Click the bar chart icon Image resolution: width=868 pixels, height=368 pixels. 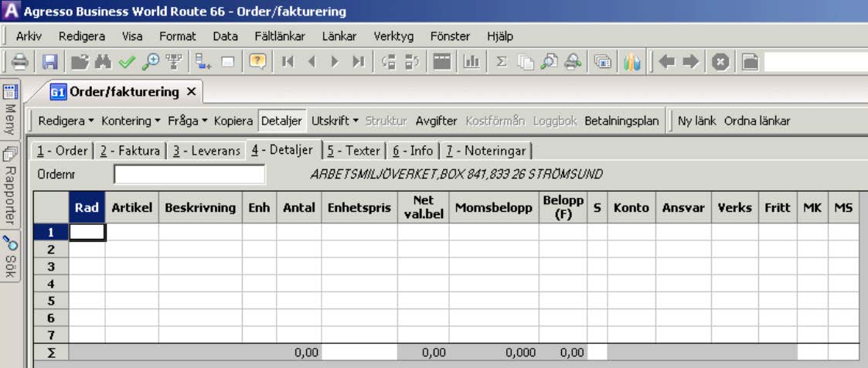click(471, 61)
